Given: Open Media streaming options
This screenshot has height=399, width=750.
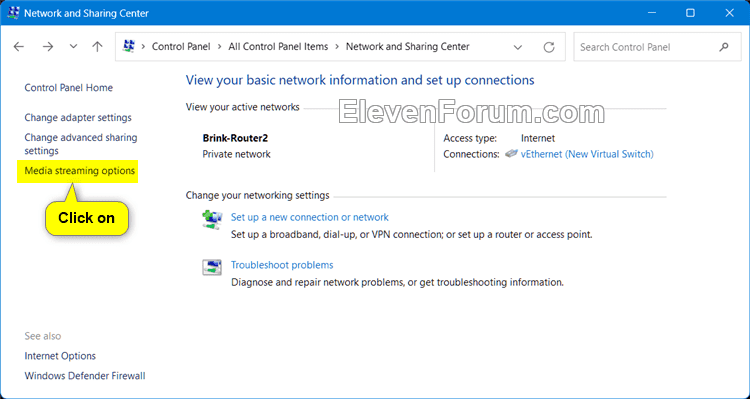Looking at the screenshot, I should 79,171.
